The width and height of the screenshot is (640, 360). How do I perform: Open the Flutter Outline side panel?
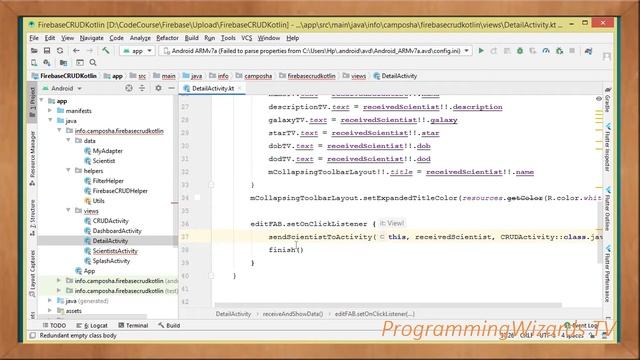[x=607, y=209]
